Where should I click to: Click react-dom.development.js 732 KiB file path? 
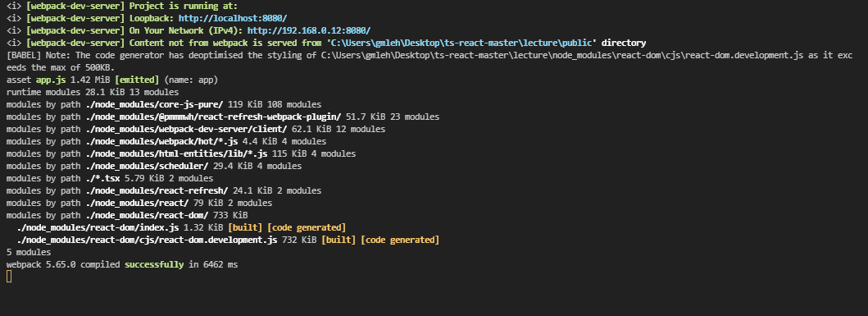(x=147, y=240)
